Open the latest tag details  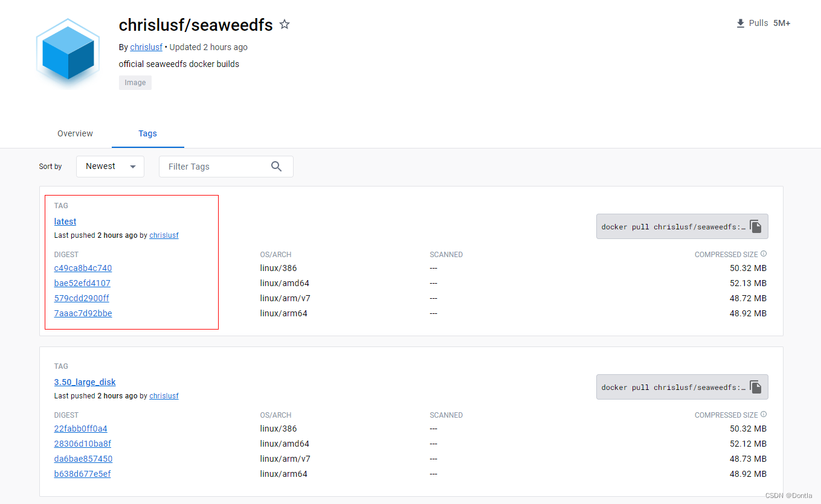click(x=65, y=222)
